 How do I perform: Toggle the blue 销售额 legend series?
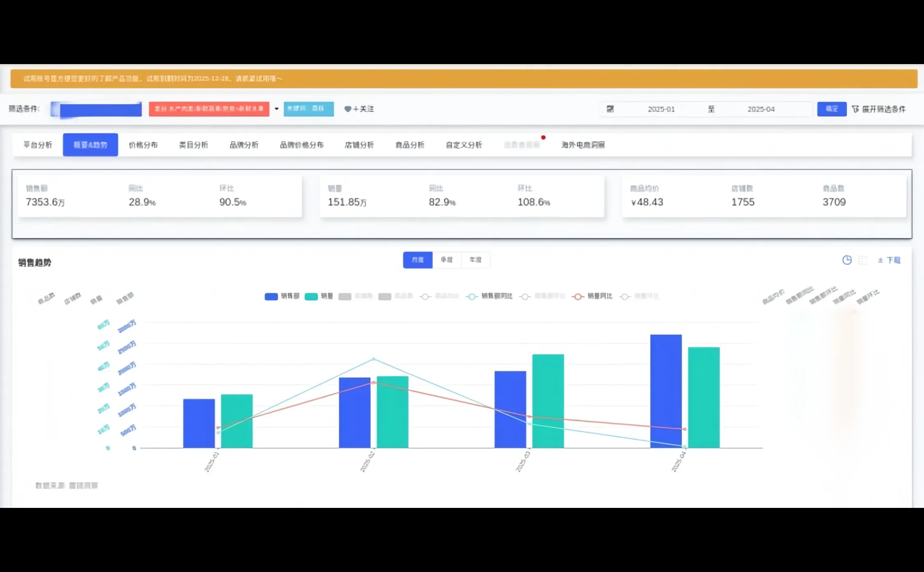(x=271, y=296)
